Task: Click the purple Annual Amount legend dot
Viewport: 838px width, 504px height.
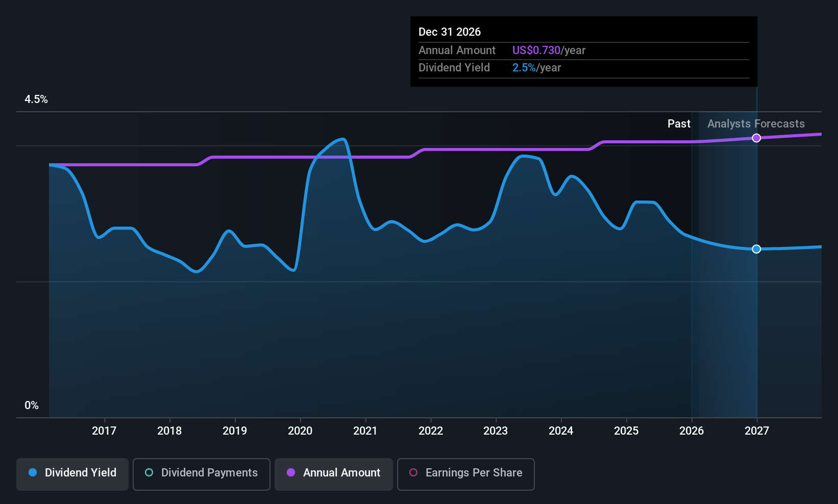Action: [x=291, y=472]
